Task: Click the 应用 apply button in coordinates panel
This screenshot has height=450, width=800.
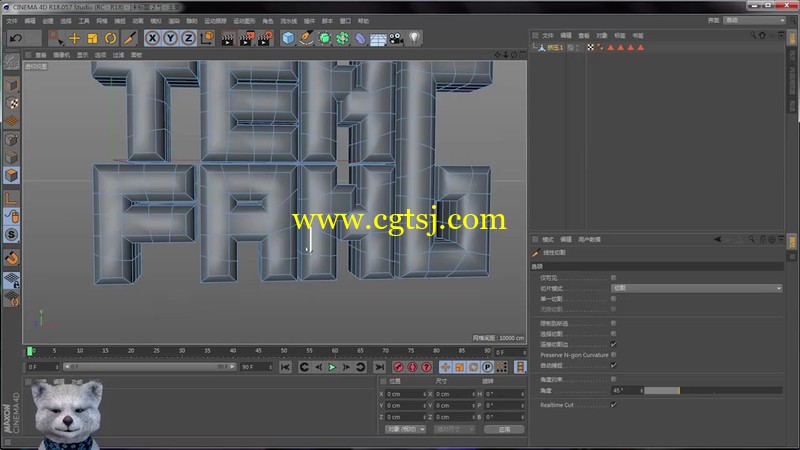Action: pyautogui.click(x=504, y=429)
